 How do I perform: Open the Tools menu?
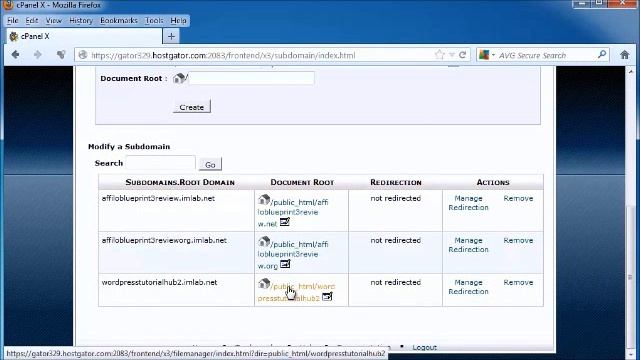click(x=154, y=20)
